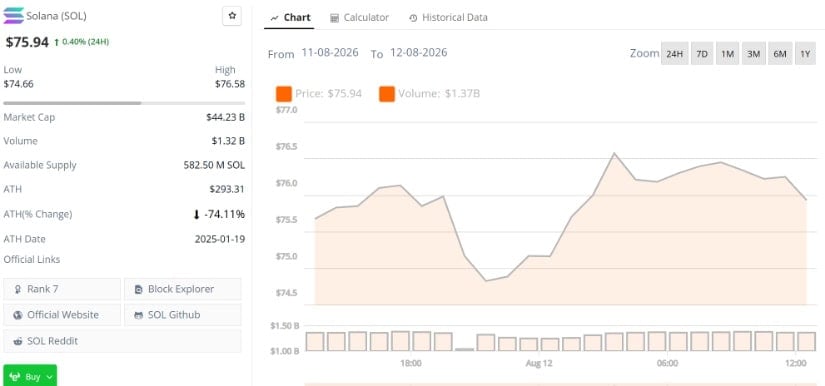This screenshot has width=825, height=386.
Task: Open the Buy dropdown button
Action: 30,376
